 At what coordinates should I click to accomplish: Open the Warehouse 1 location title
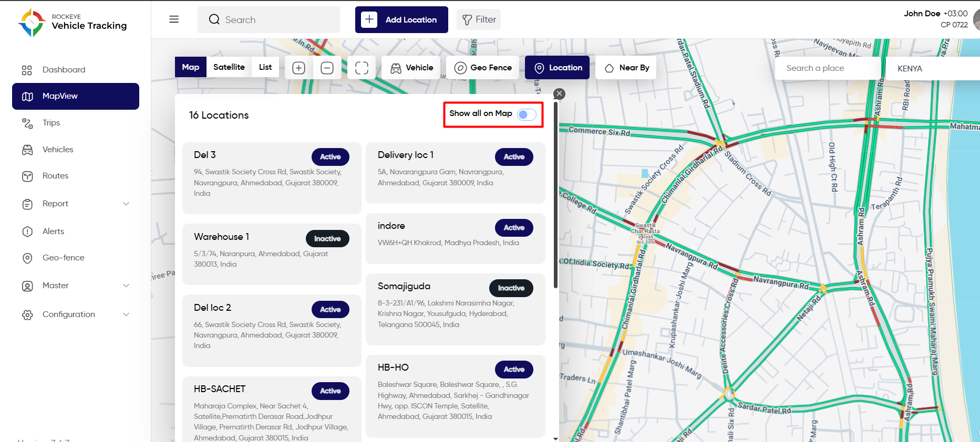point(221,237)
